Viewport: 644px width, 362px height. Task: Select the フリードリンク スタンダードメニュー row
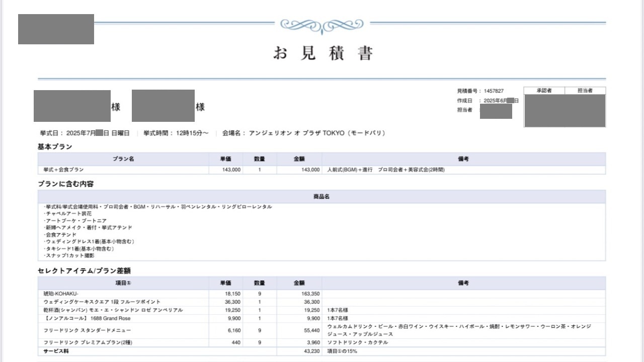(x=87, y=330)
